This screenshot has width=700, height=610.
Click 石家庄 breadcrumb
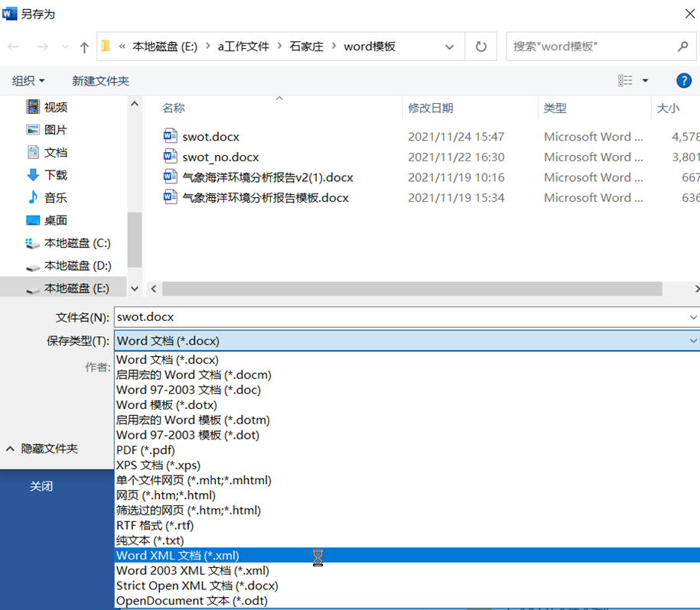(306, 47)
